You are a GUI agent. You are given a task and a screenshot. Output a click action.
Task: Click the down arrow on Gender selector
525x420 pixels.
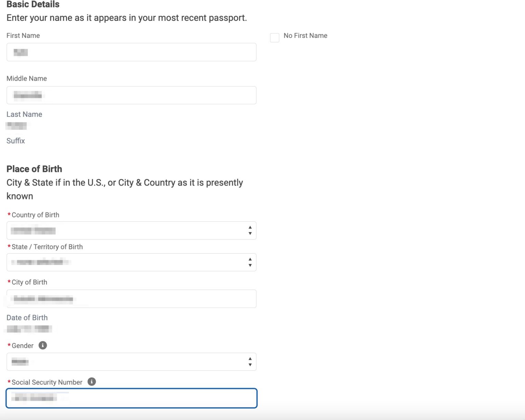tap(250, 364)
